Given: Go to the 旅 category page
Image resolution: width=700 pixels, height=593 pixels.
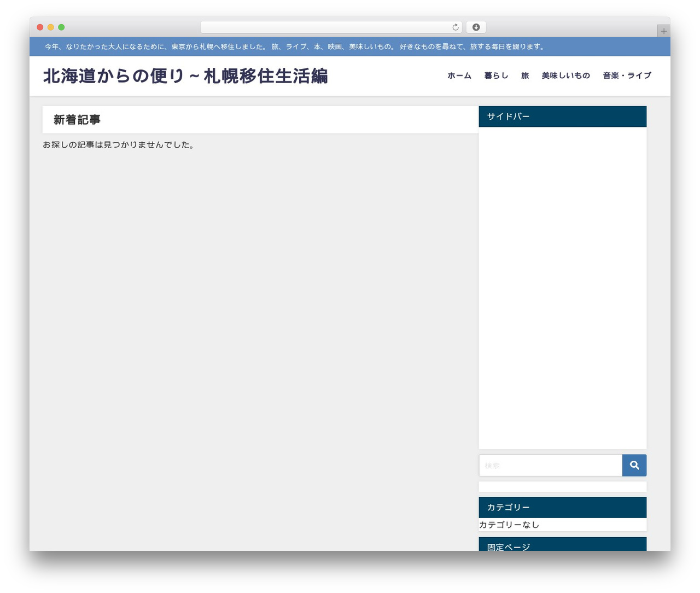Looking at the screenshot, I should pyautogui.click(x=525, y=75).
